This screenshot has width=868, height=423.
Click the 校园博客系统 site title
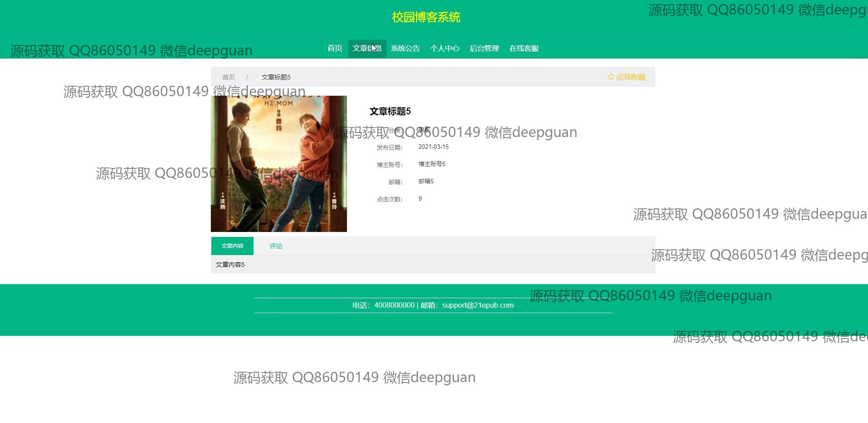pos(426,17)
